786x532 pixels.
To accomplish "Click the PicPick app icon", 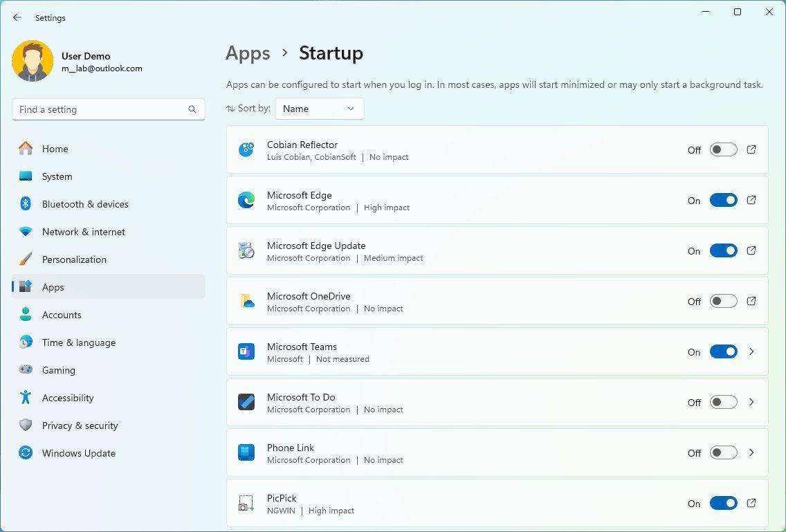I will (x=246, y=503).
